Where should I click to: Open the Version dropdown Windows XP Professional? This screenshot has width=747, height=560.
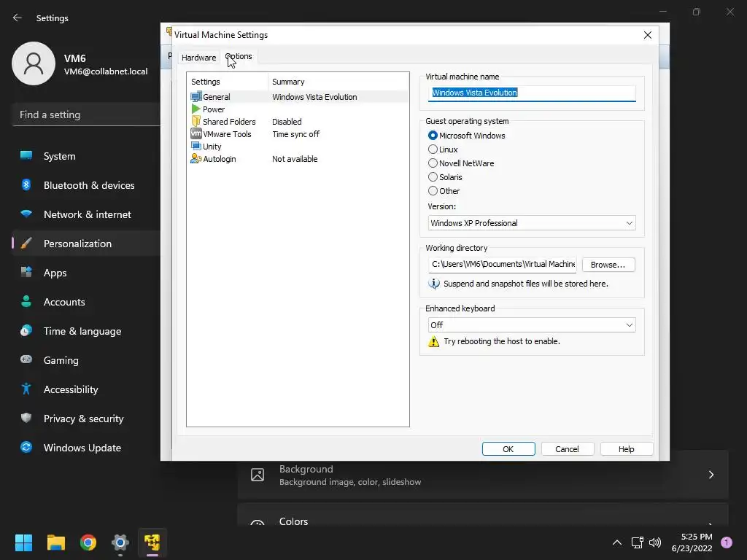[x=532, y=223]
